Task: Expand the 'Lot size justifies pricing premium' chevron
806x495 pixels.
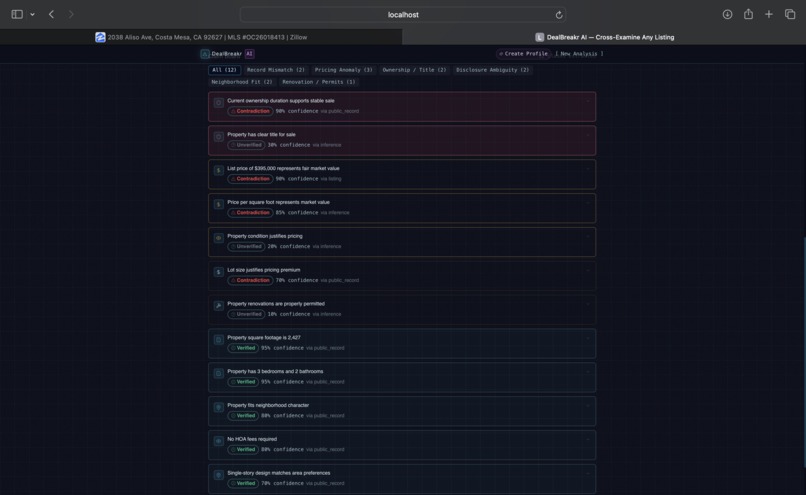Action: 588,271
